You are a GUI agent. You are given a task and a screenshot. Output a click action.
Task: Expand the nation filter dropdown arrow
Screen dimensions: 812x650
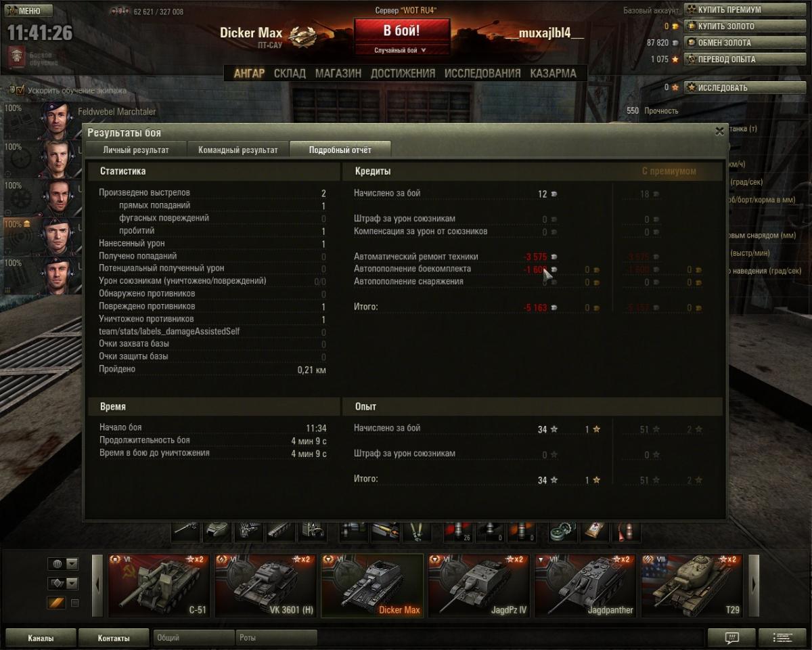[x=72, y=564]
